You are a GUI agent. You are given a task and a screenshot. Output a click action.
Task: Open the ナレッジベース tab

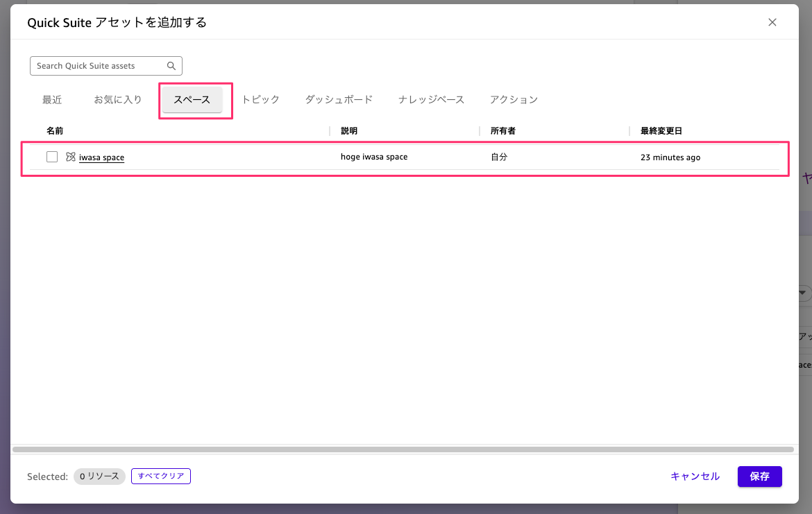click(431, 100)
